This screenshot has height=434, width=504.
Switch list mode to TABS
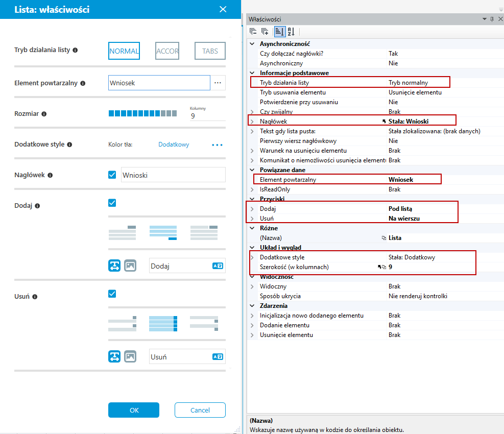click(210, 51)
